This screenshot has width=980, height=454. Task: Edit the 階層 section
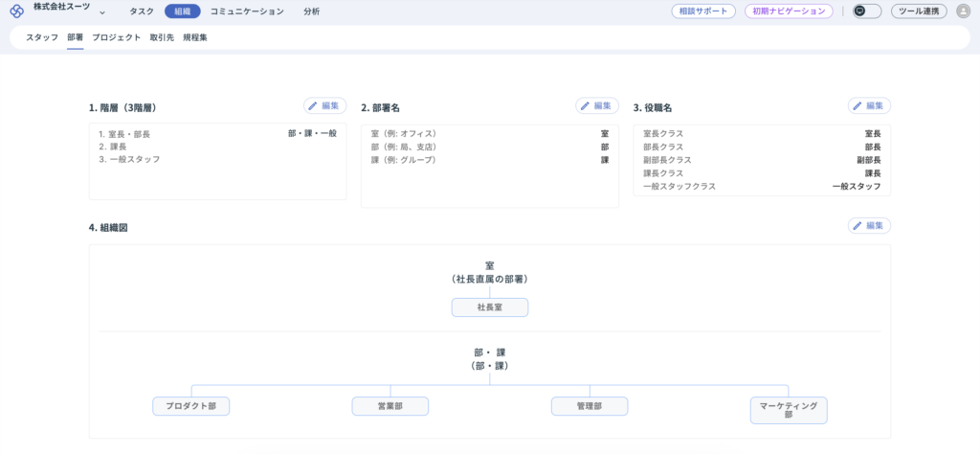325,105
